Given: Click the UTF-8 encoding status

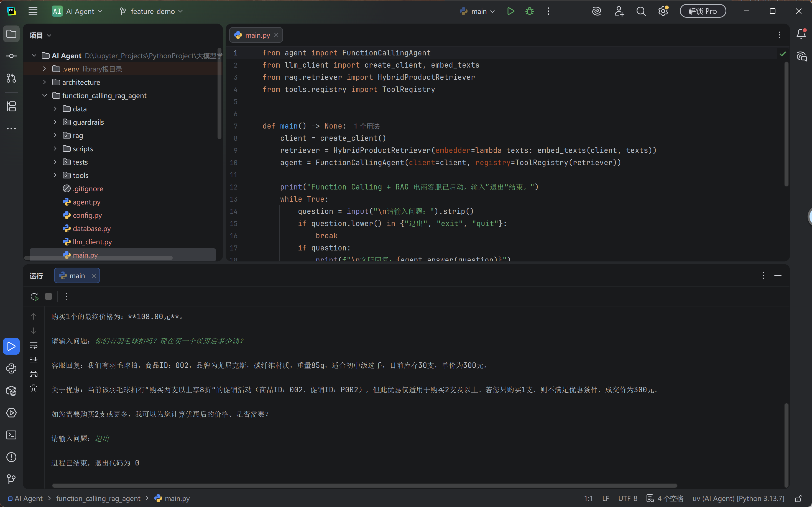Looking at the screenshot, I should pos(627,499).
